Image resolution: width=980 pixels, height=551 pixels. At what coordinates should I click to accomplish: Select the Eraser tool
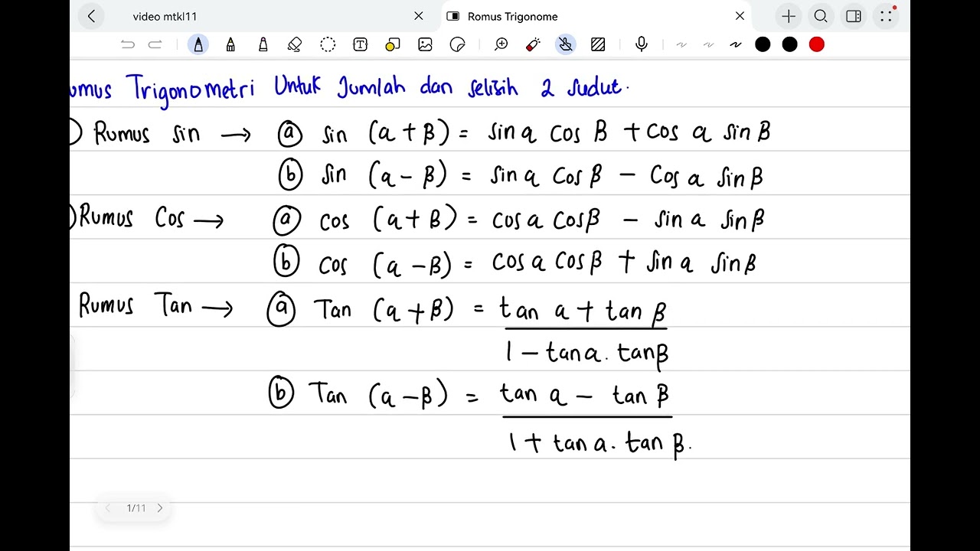[295, 45]
